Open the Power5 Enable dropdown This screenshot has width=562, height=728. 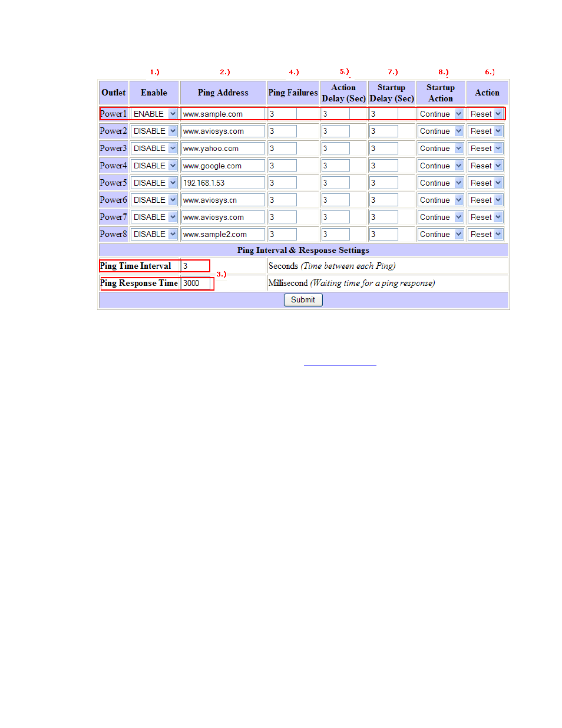point(154,183)
